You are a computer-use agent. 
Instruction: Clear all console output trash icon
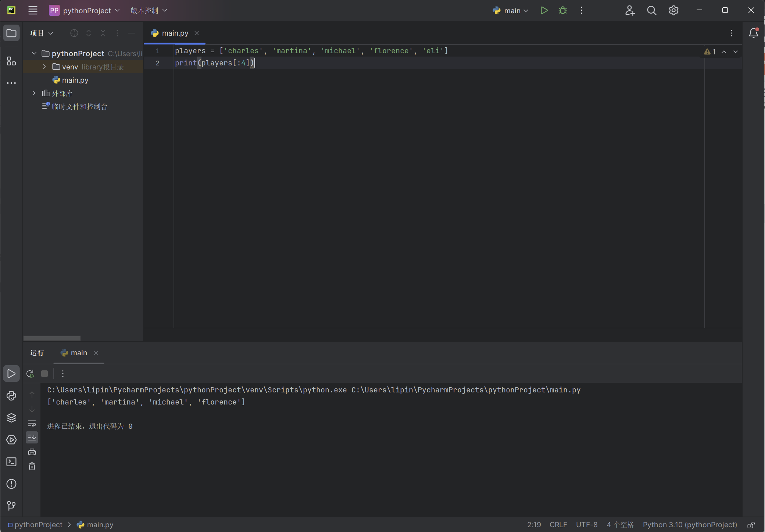[x=32, y=466]
